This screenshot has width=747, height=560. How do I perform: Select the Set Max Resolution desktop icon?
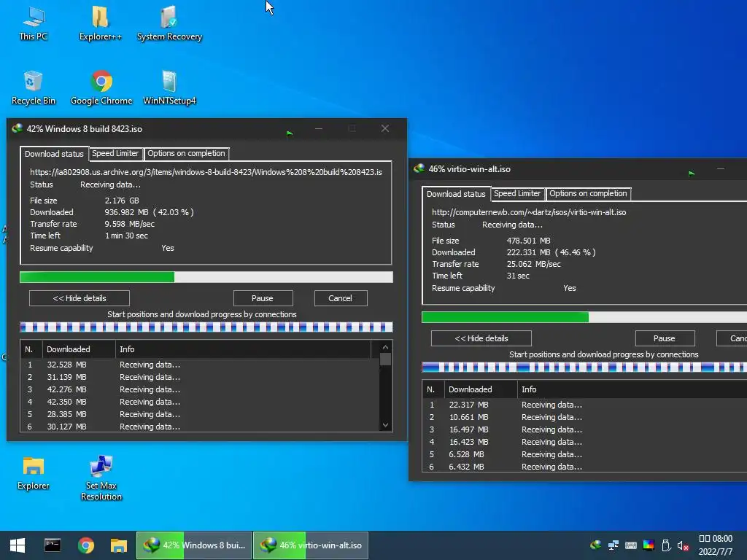(101, 478)
